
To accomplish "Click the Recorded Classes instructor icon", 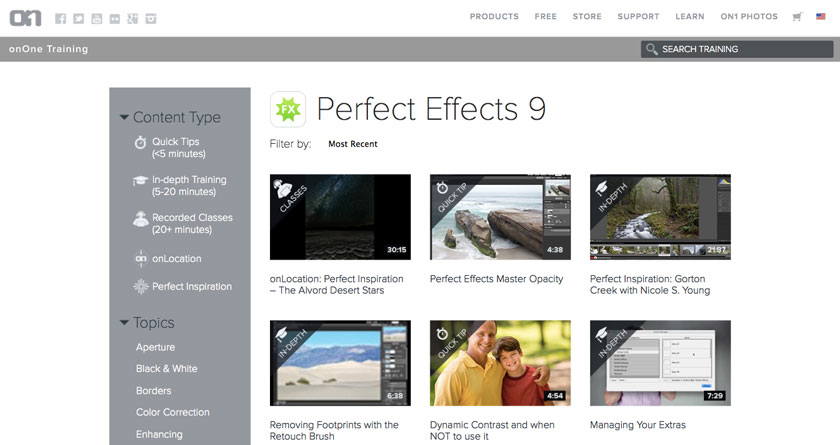I will pos(140,218).
